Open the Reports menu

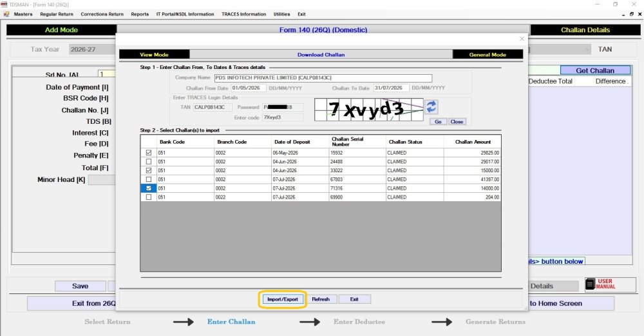[140, 14]
